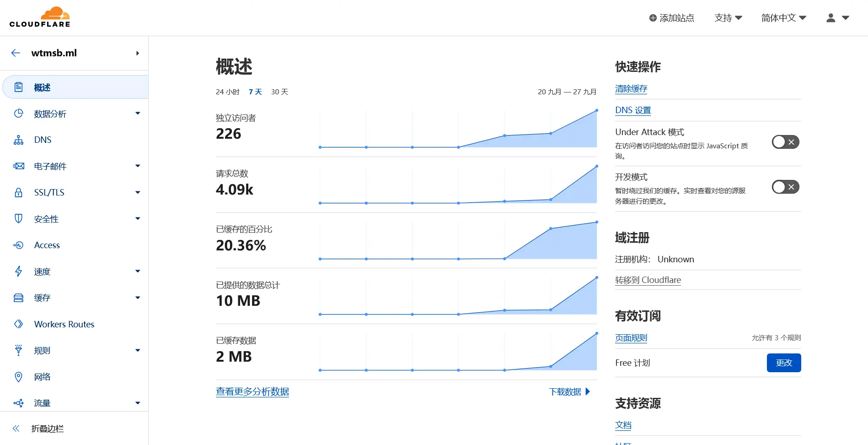Open the account menu dropdown arrow

click(x=846, y=18)
